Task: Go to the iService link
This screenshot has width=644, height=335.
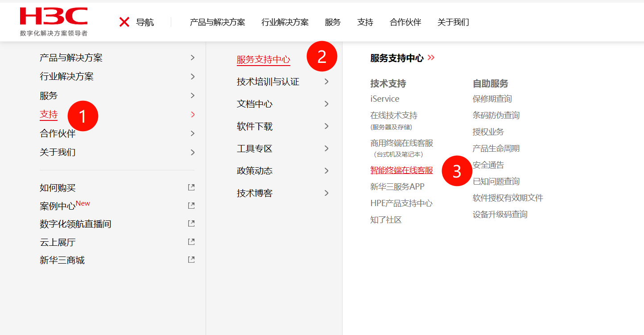Action: point(384,99)
